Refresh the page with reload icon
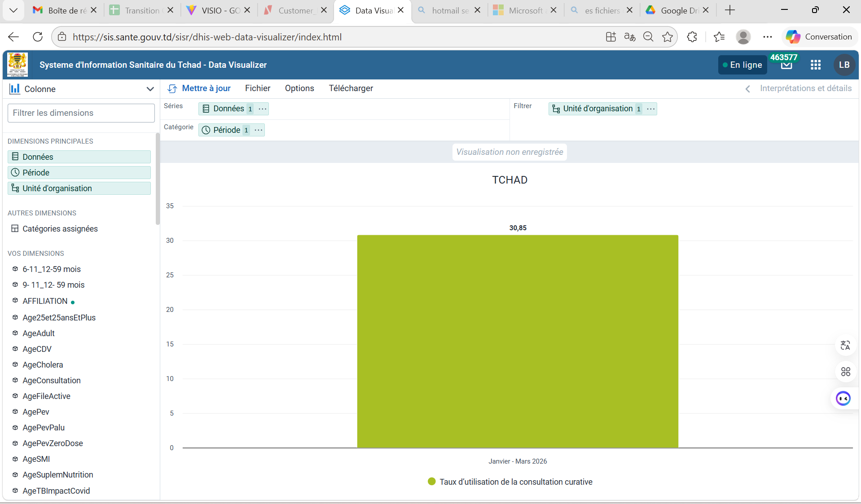Image resolution: width=861 pixels, height=504 pixels. (38, 37)
